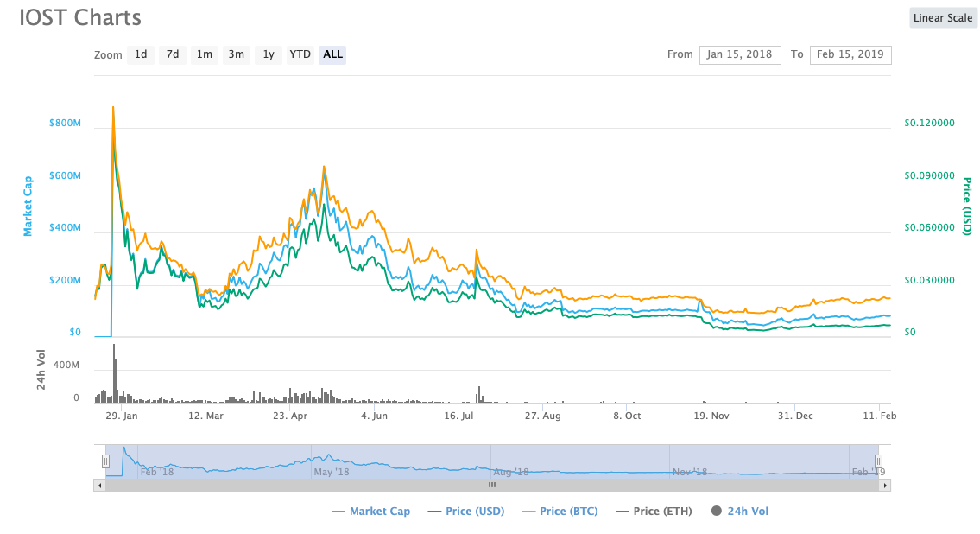Click the navigator scrollbar center grip
This screenshot has height=534, width=980.
click(x=492, y=486)
